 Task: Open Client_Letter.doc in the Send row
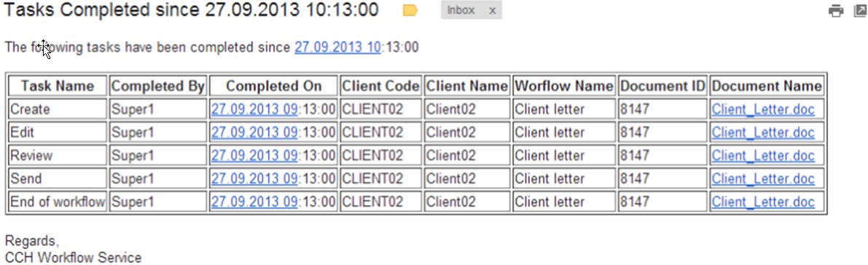point(763,179)
